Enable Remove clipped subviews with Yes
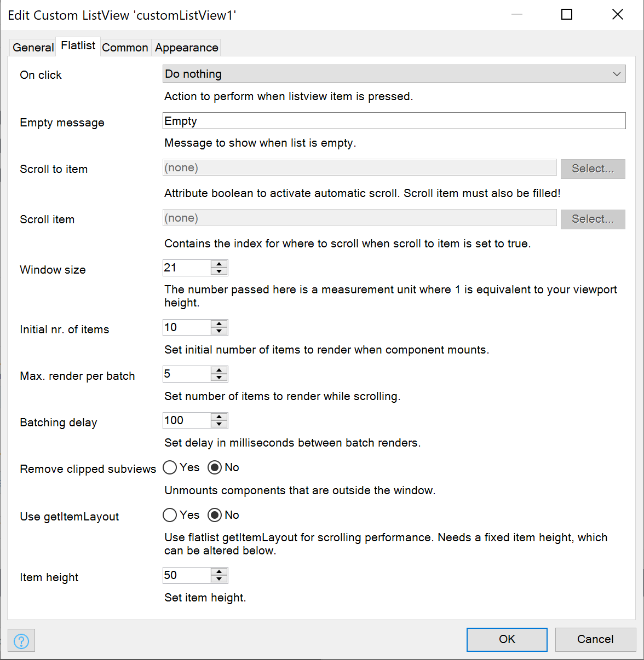Viewport: 644px width, 660px height. 170,467
